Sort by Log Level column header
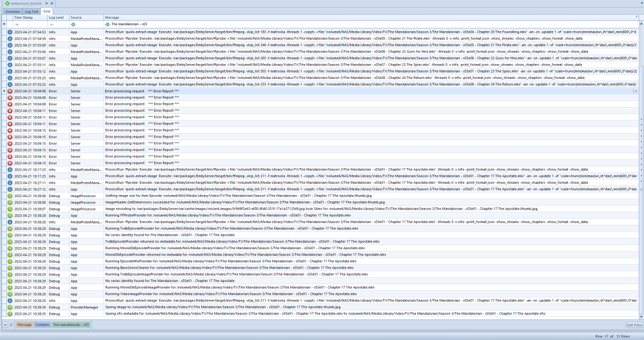Viewport: 644px width, 340px height. point(58,18)
